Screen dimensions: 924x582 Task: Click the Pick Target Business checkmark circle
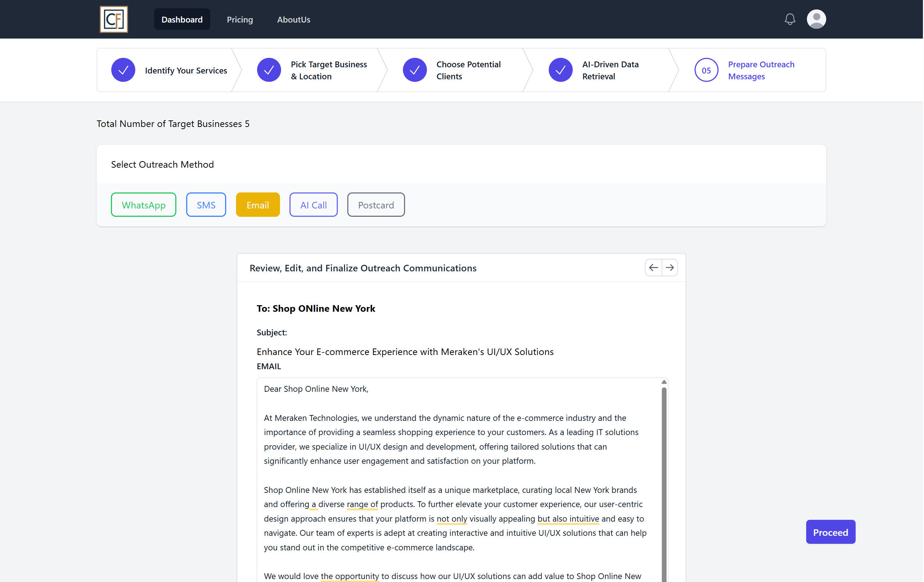[x=269, y=70]
